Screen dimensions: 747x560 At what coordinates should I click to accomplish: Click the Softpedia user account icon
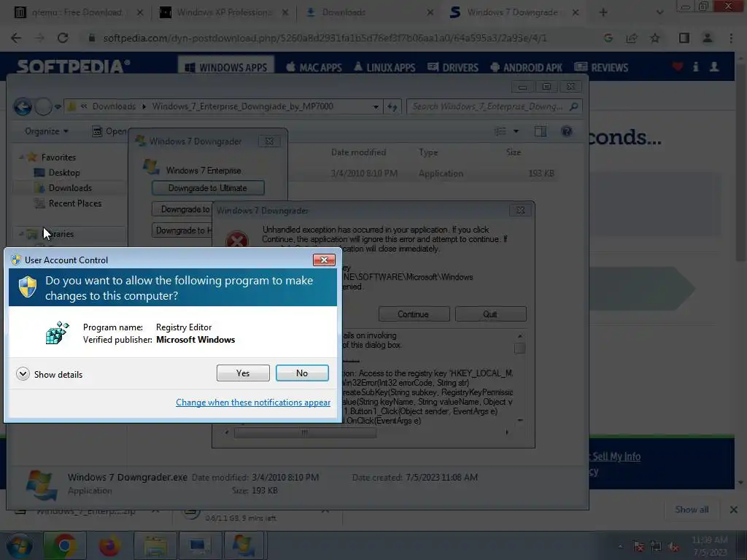click(714, 67)
